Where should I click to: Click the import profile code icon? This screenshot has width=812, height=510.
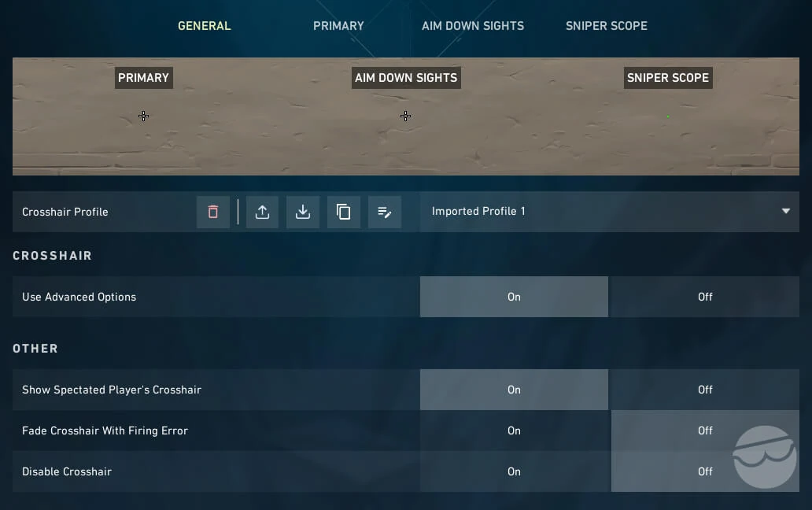coord(303,212)
